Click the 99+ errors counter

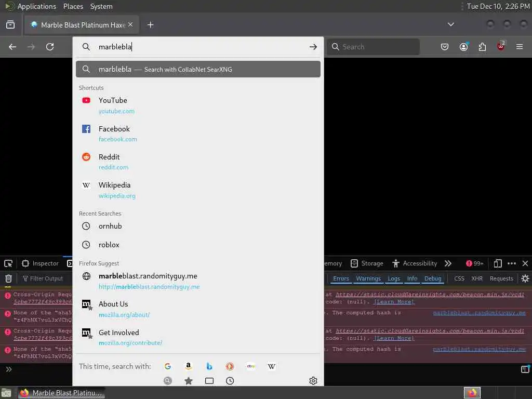pos(475,263)
